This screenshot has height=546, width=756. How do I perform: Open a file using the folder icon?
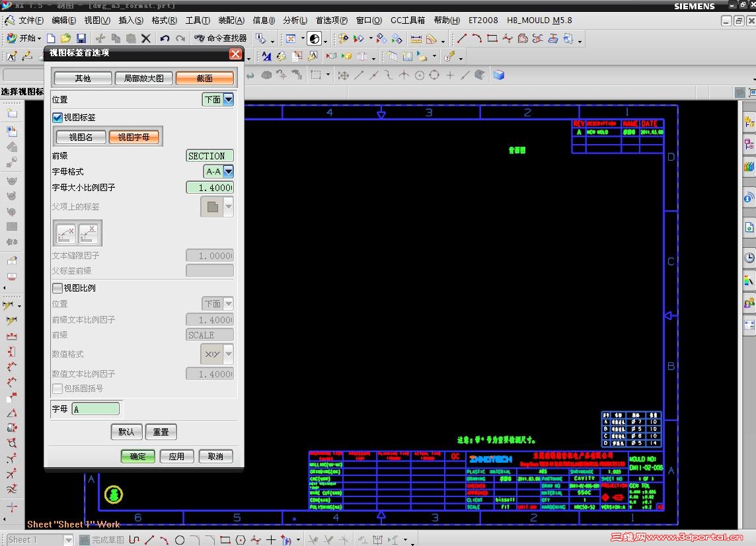point(65,38)
